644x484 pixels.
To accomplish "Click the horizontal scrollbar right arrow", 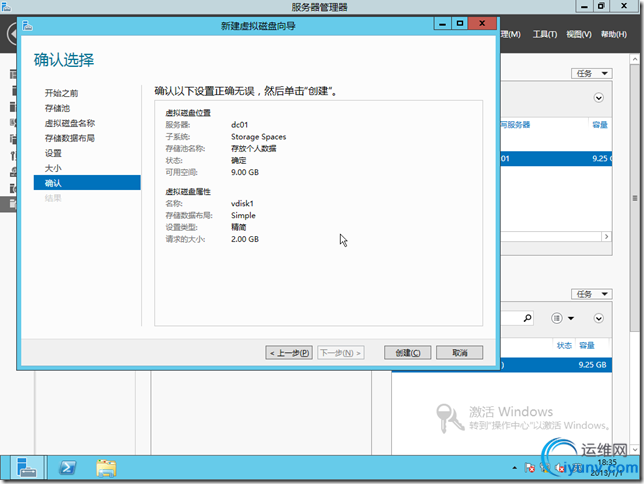I will [x=606, y=237].
